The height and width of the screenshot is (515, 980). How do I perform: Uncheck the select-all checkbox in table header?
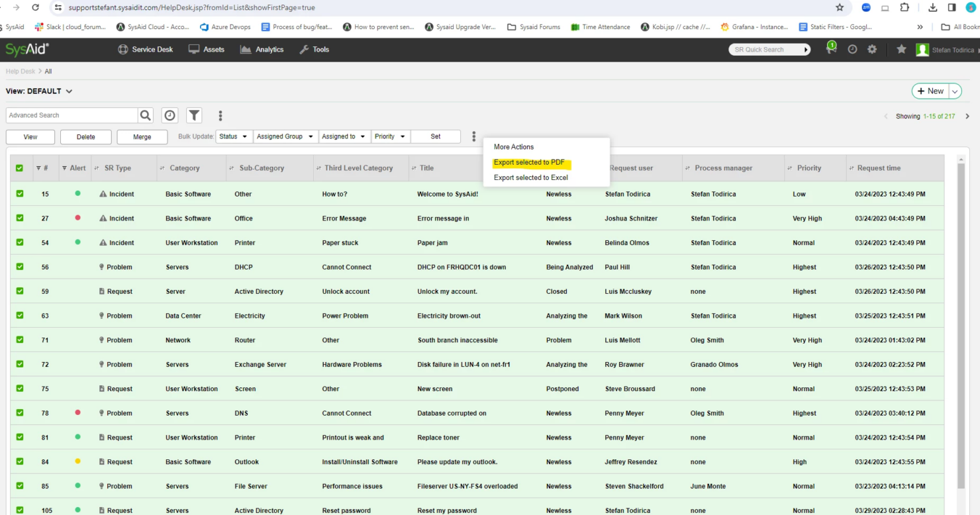click(19, 167)
